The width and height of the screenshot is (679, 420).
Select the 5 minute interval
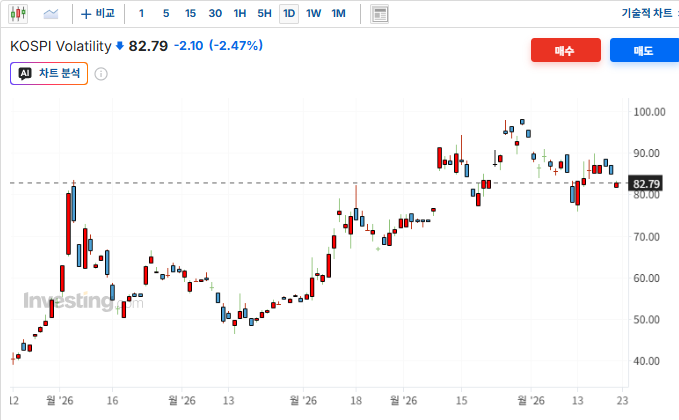point(166,14)
